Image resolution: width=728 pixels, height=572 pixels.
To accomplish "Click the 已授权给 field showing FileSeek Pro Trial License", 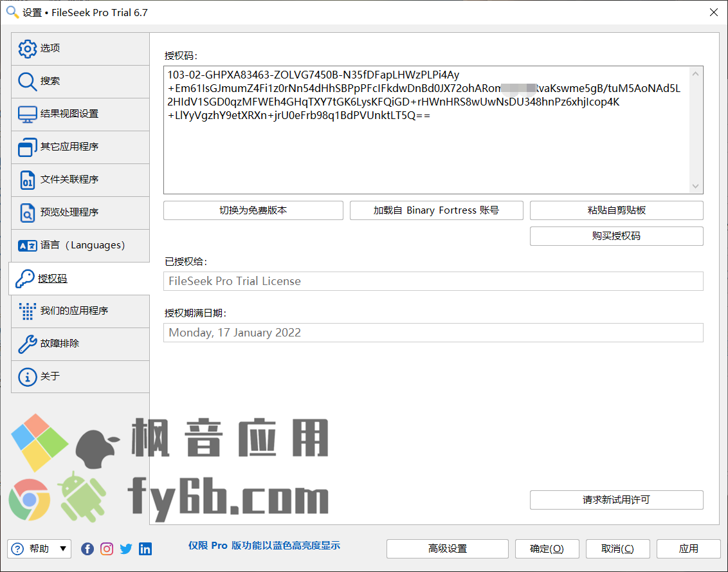I will point(433,281).
